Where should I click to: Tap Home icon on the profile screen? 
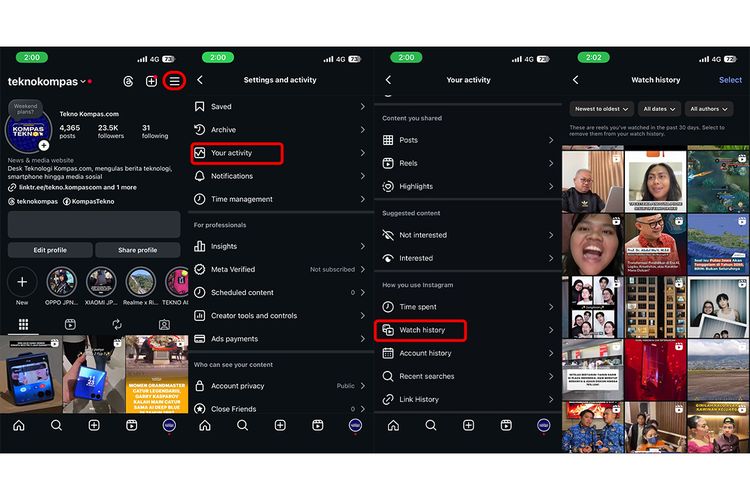pyautogui.click(x=19, y=425)
